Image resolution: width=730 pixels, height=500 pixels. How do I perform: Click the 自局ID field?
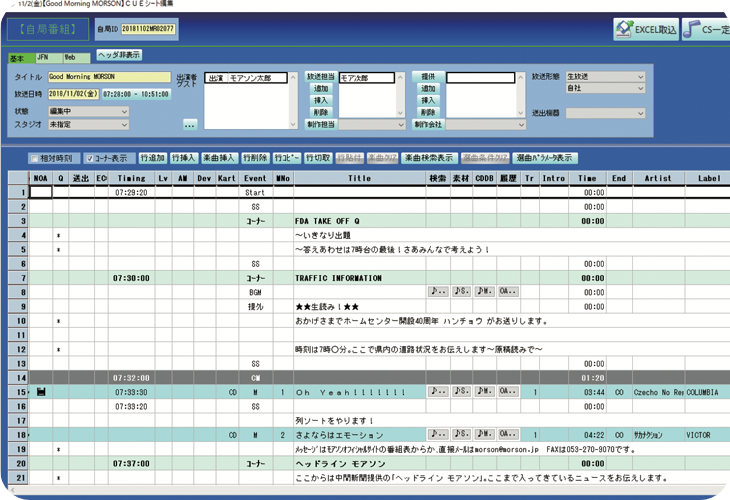pos(148,29)
